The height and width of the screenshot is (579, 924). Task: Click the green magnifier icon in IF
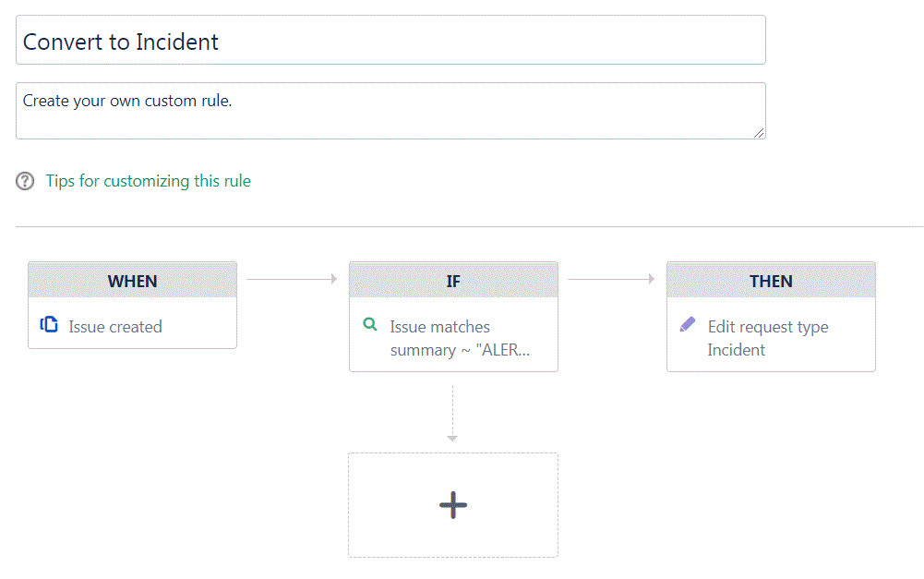(370, 324)
